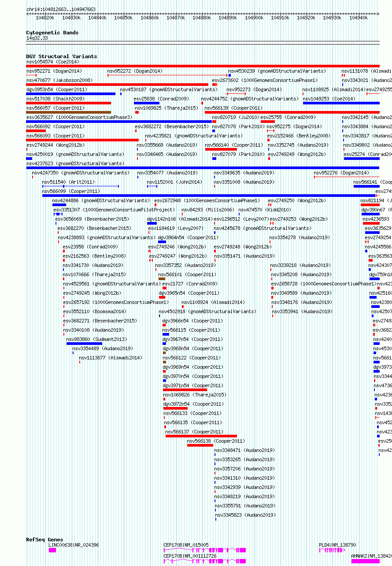Viewport: 392px width, 566px height.
Task: Select esv25755 (Conrad2009) label
Action: tap(288, 117)
